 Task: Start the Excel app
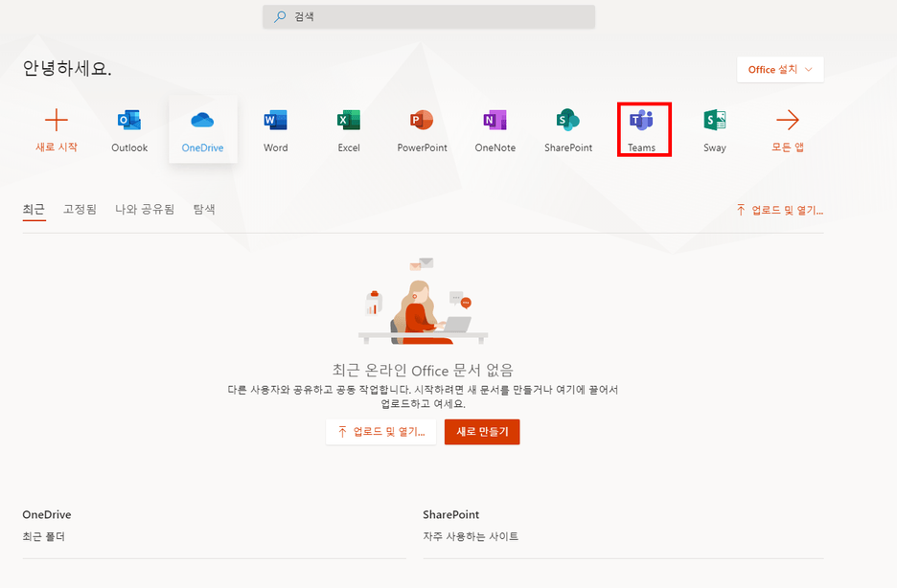pos(349,130)
